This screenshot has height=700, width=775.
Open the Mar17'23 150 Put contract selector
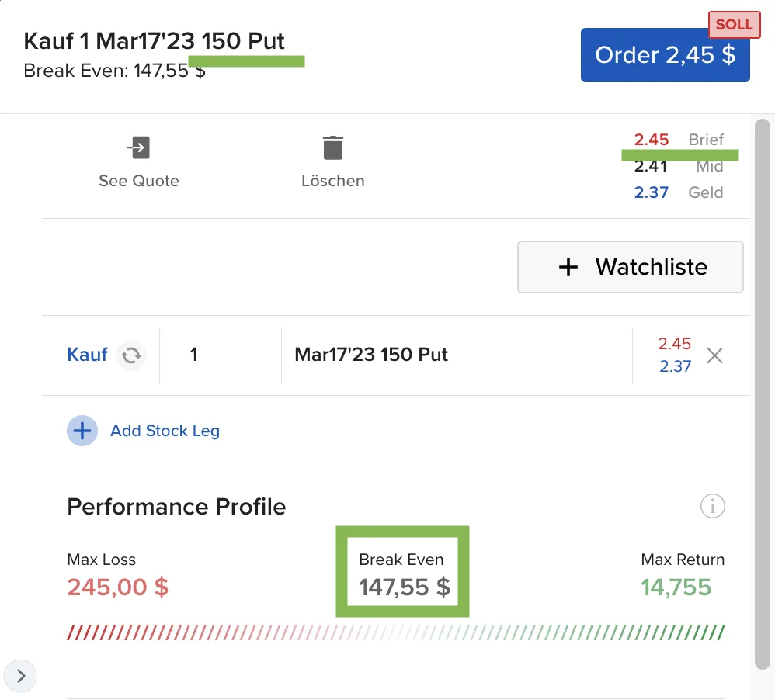[457, 355]
